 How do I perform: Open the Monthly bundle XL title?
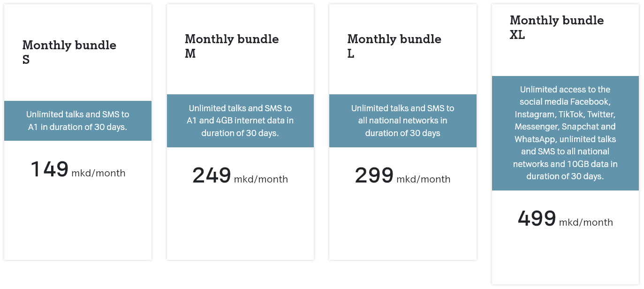coord(557,27)
